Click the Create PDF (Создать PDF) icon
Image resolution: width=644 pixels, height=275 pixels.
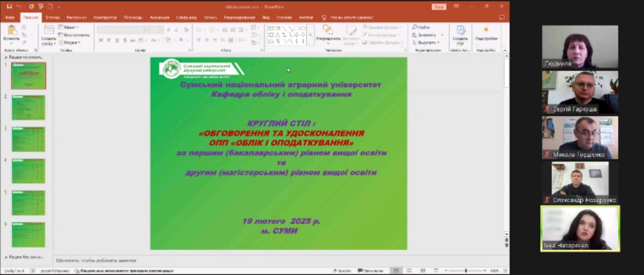pyautogui.click(x=460, y=31)
